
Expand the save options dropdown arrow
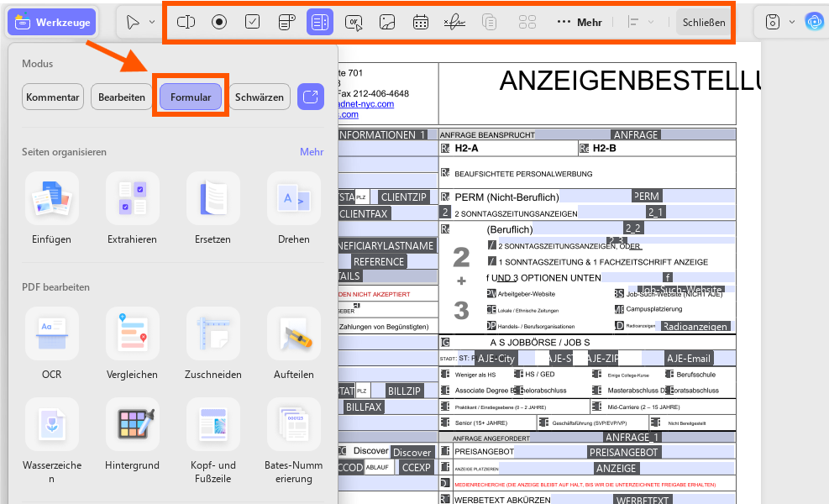pos(792,22)
